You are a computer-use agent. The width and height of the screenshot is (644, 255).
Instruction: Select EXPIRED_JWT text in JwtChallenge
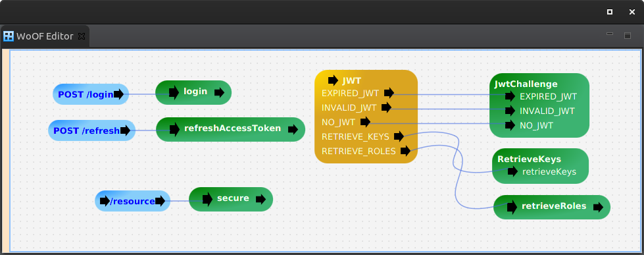tap(549, 97)
